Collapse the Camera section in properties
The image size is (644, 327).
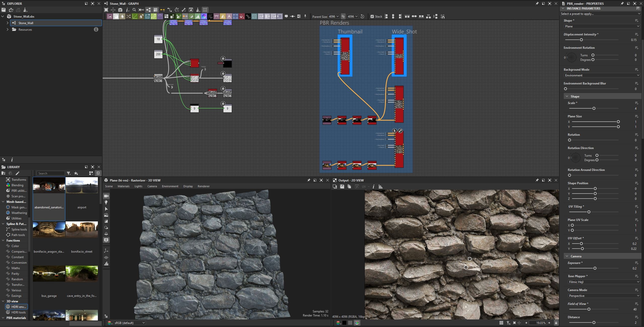567,256
